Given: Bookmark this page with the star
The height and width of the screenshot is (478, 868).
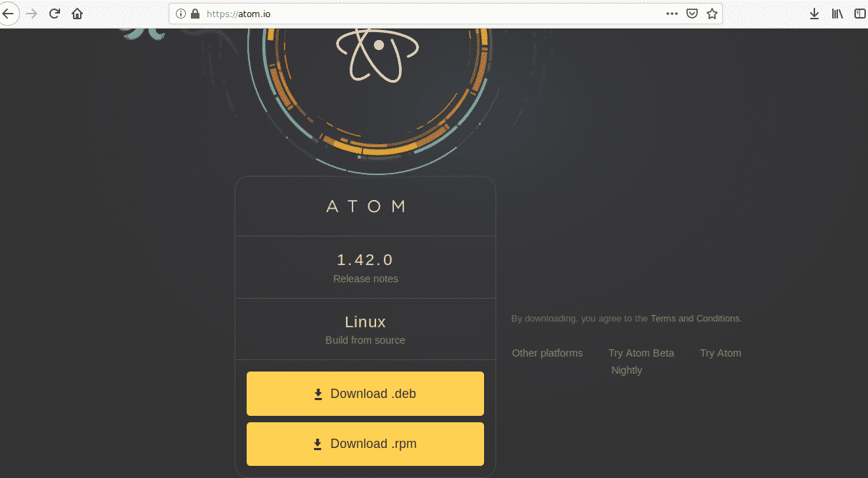Looking at the screenshot, I should click(711, 14).
